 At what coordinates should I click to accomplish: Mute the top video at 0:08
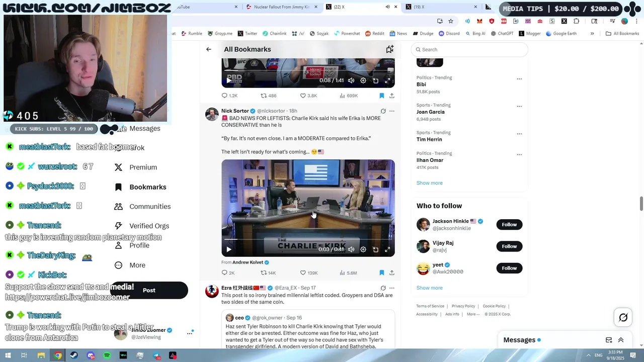(351, 80)
